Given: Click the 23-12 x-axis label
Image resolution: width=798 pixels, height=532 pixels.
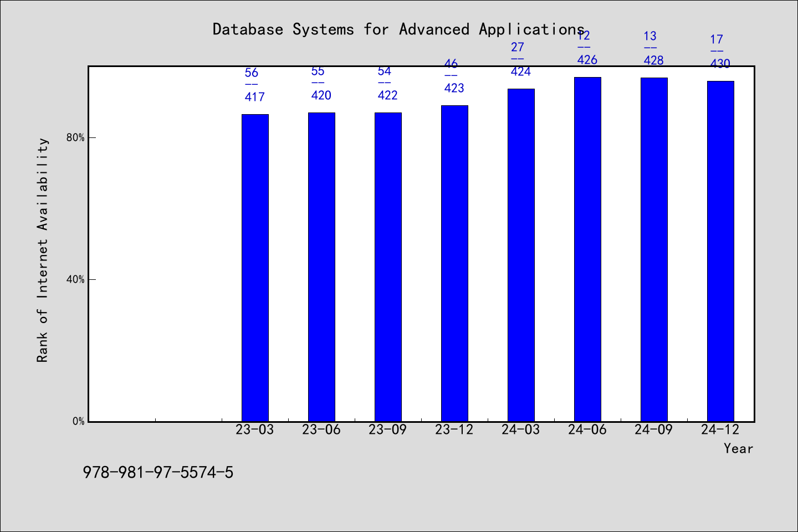Looking at the screenshot, I should point(454,430).
